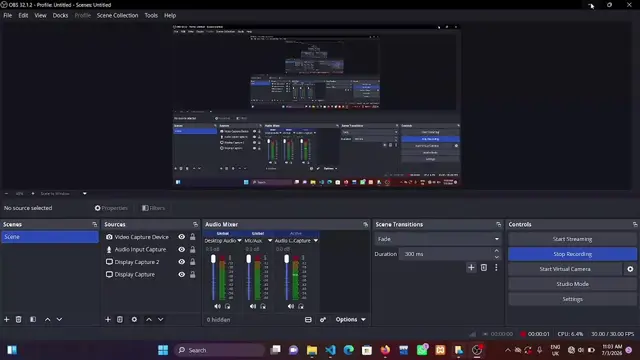This screenshot has width=640, height=360.
Task: Delete the scene transition with trash icon
Action: click(x=484, y=268)
